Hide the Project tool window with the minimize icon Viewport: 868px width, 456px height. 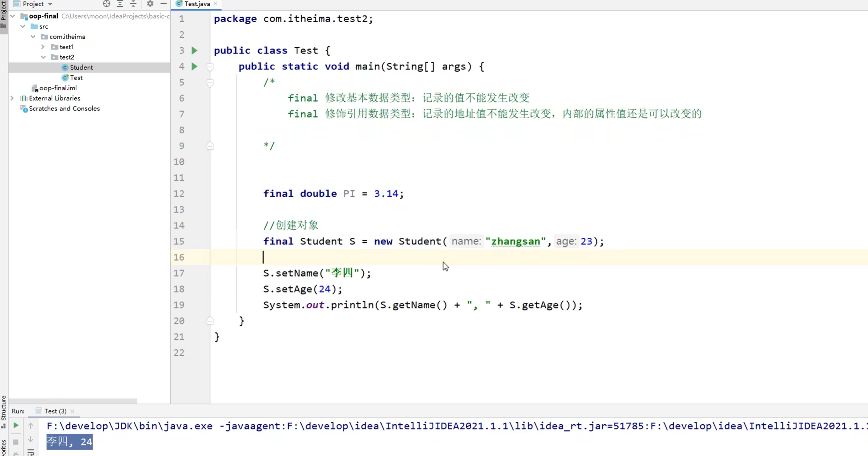(163, 4)
